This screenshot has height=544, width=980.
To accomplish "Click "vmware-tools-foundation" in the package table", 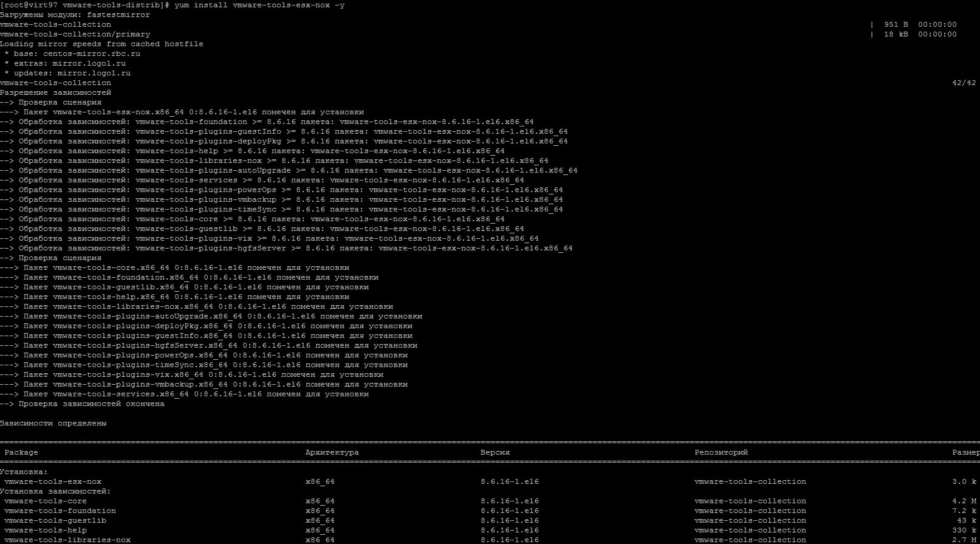I will click(60, 511).
